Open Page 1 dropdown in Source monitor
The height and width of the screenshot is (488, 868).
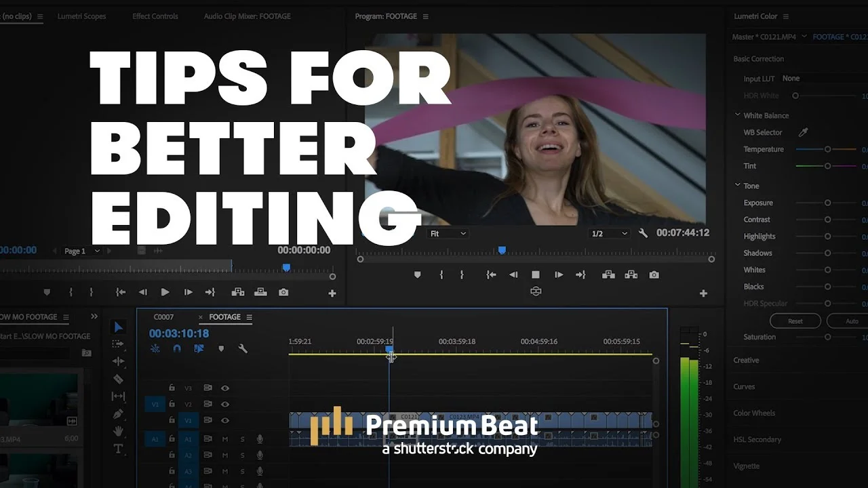coord(82,251)
